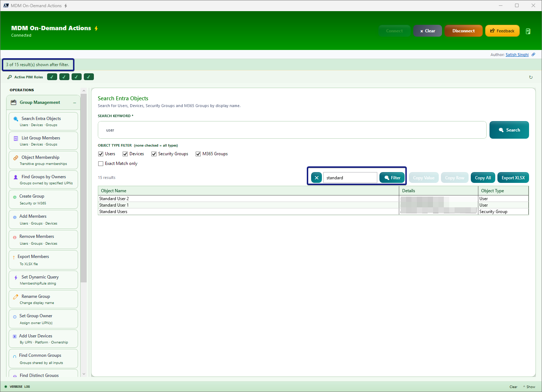Screen dimensions: 542x392
Task: Uncheck the Users object type filter
Action: (101, 154)
